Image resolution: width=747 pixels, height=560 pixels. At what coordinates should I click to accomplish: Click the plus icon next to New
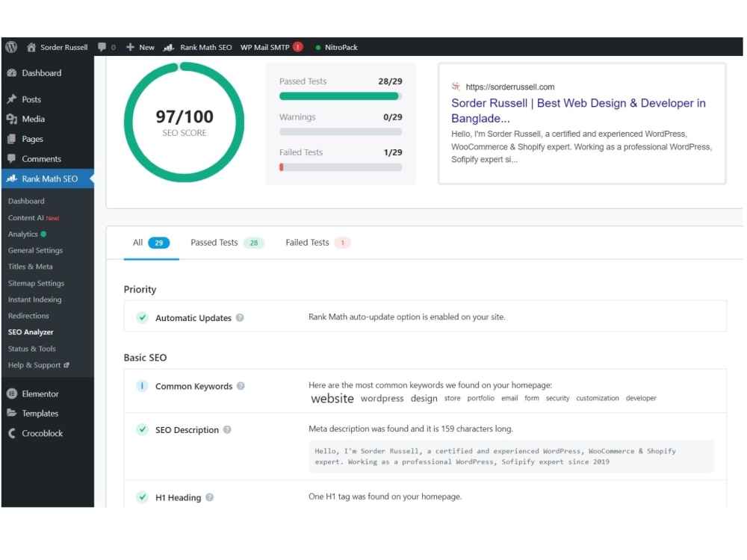(x=130, y=47)
